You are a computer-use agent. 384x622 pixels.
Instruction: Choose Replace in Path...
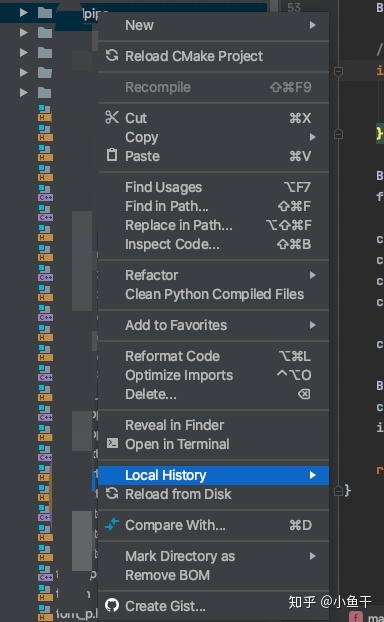pyautogui.click(x=213, y=225)
